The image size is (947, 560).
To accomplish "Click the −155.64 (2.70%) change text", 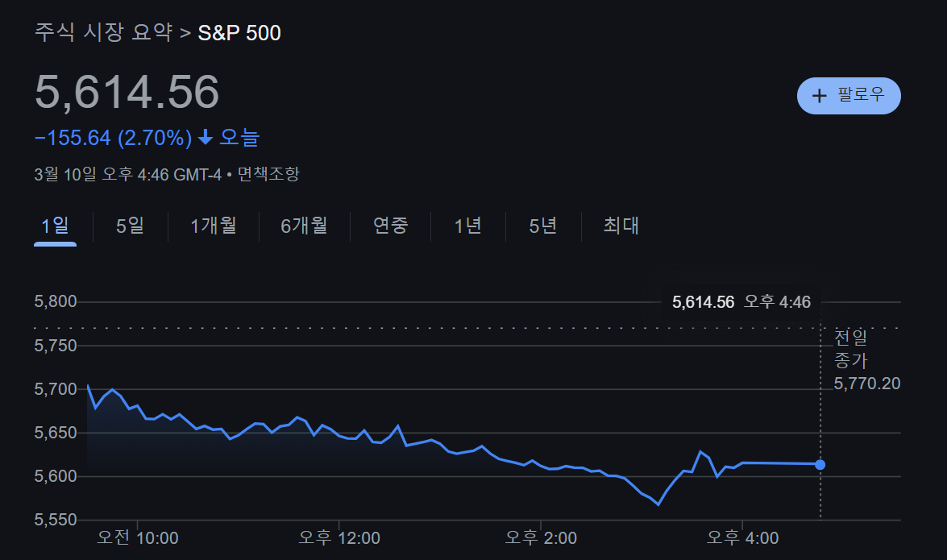I will click(113, 139).
